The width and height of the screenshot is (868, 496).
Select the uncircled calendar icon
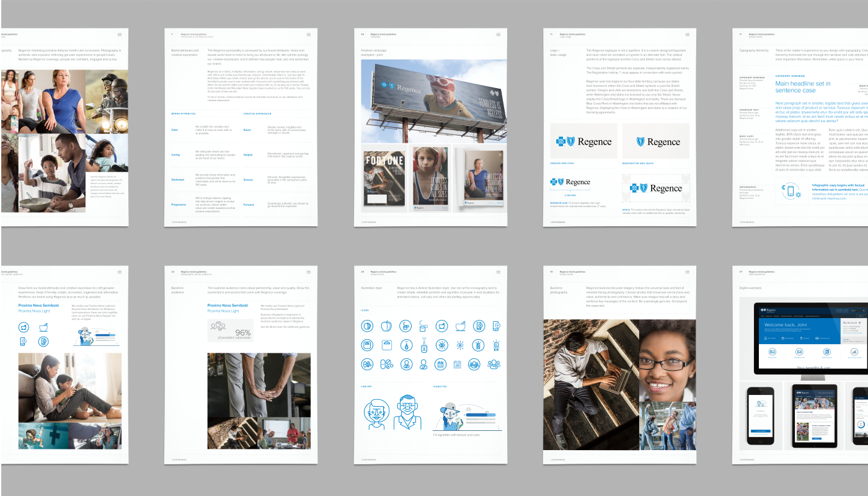(458, 365)
